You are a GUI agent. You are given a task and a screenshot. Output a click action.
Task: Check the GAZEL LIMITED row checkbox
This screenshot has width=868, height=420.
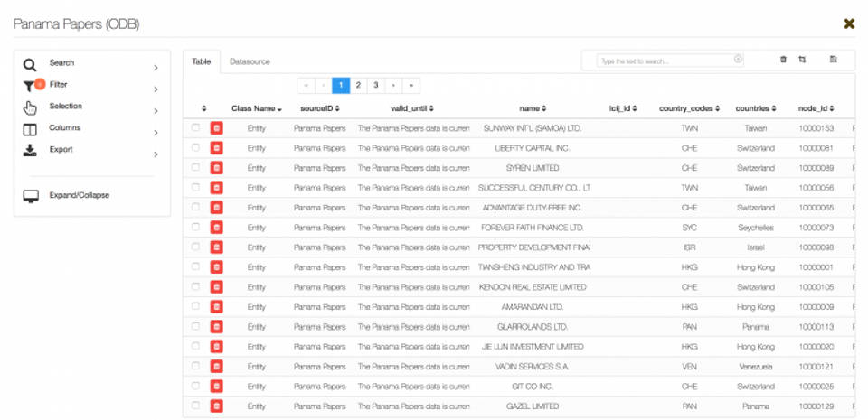point(195,406)
